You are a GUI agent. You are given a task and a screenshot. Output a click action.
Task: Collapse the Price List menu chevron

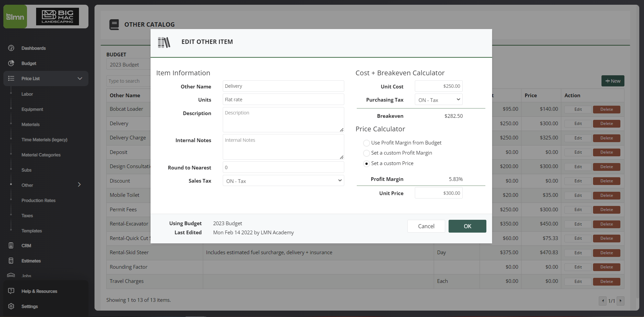(80, 78)
